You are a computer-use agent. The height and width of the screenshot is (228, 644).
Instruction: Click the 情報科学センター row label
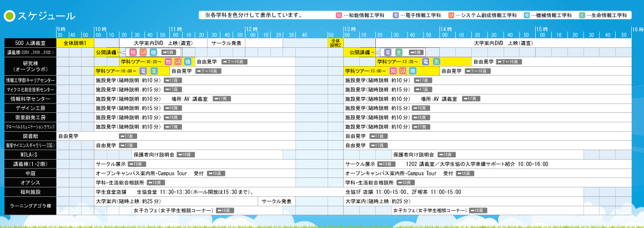[x=29, y=99]
